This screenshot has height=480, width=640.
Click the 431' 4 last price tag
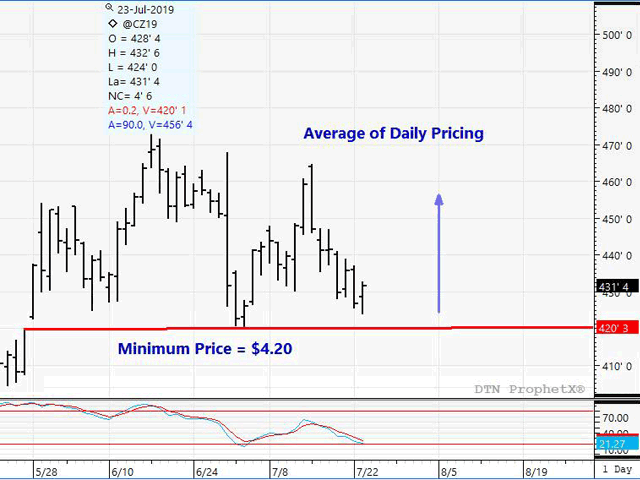[617, 286]
